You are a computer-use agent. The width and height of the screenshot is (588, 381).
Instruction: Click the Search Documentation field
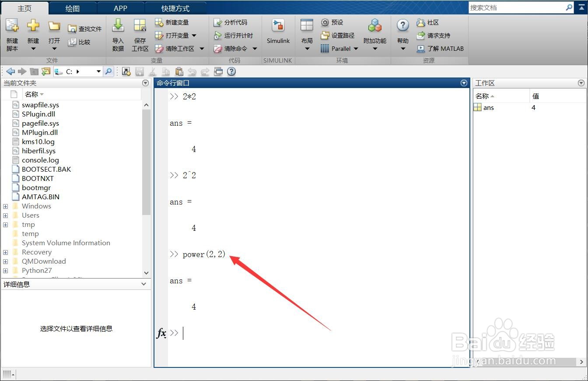517,7
